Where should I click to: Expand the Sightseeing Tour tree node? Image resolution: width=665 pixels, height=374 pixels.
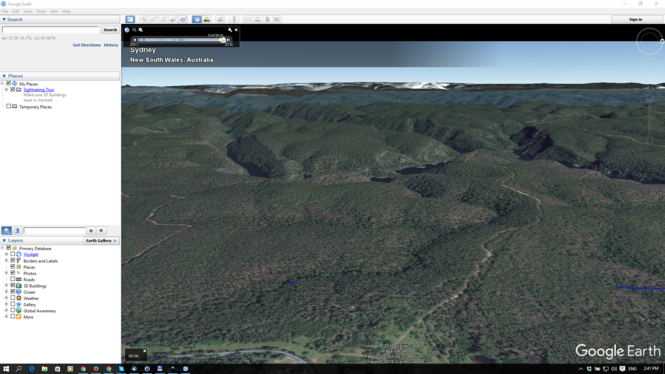click(x=6, y=90)
